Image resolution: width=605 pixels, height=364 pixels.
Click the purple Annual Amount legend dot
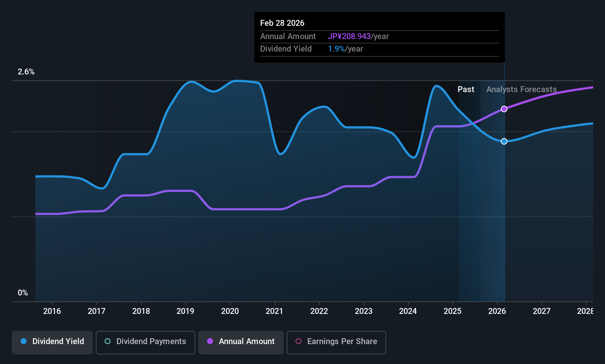[210, 342]
